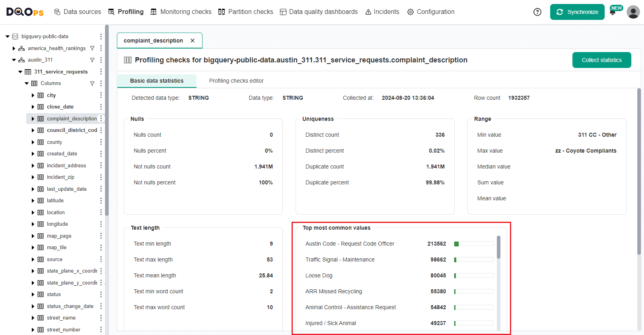Open the filter icon next to austin_311
Viewport: 644px width, 335px height.
pos(92,60)
